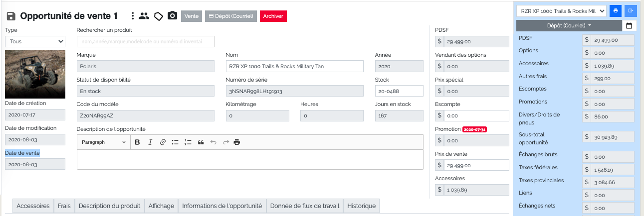
Task: Click the blue export exit icon button
Action: [631, 10]
